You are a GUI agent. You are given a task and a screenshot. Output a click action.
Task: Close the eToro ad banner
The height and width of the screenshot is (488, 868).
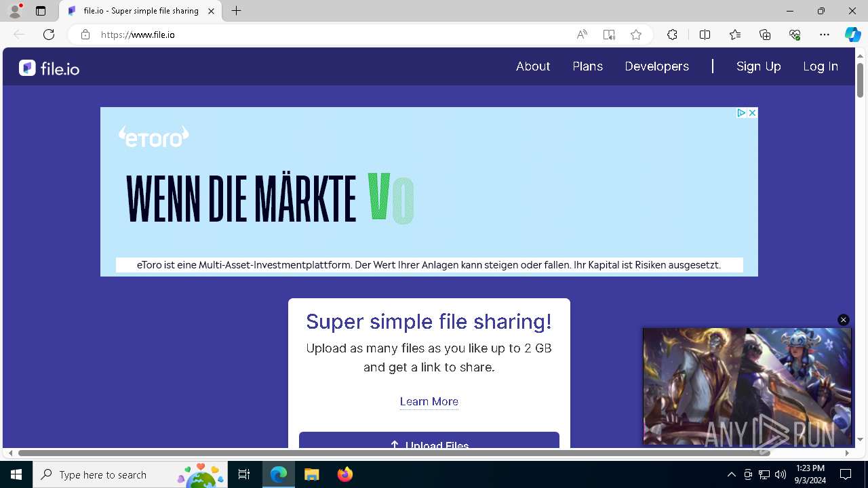[752, 113]
